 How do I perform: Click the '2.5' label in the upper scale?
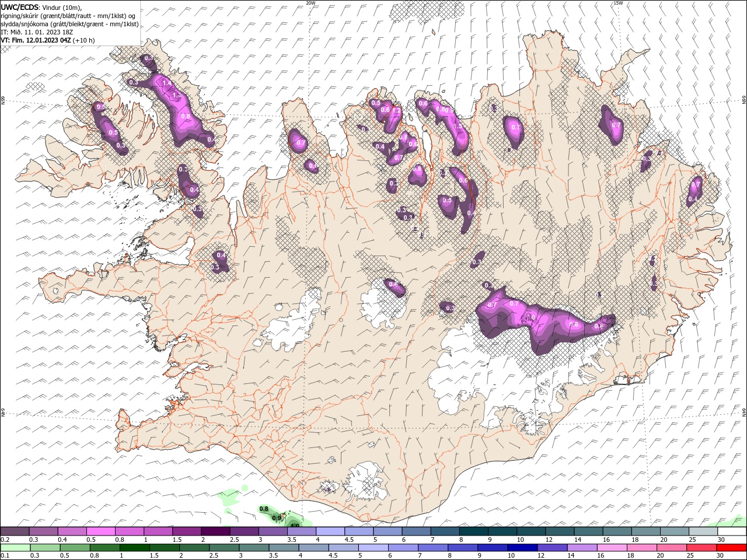pos(235,540)
